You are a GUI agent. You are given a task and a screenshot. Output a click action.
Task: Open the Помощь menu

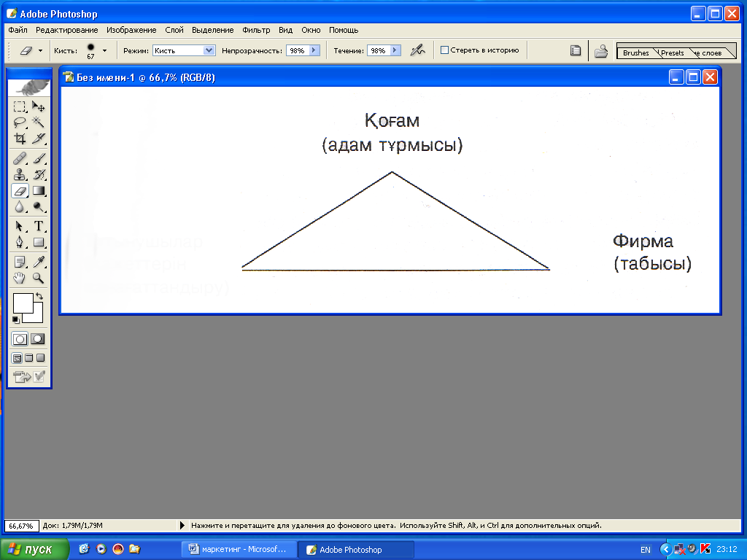[x=344, y=30]
